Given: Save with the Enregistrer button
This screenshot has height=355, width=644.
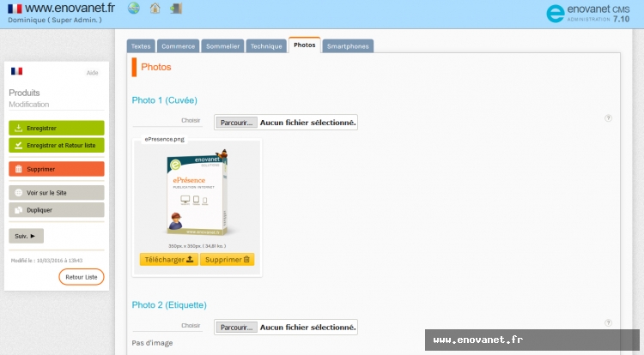Looking at the screenshot, I should pos(57,128).
